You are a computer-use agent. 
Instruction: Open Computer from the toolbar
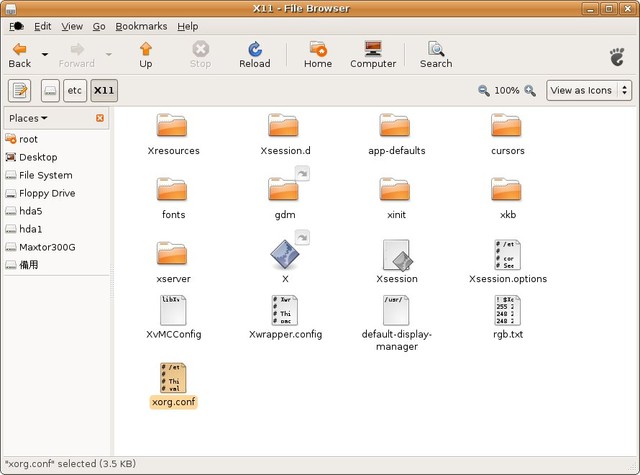tap(373, 55)
